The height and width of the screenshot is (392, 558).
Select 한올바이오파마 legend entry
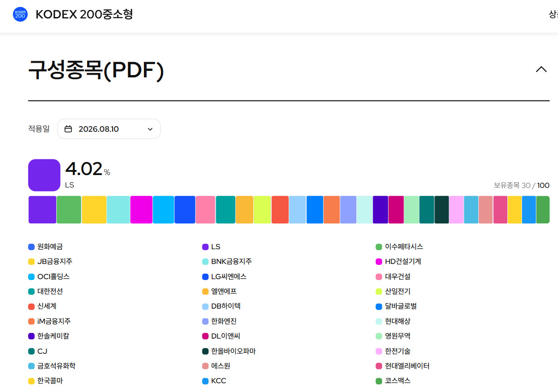point(229,351)
